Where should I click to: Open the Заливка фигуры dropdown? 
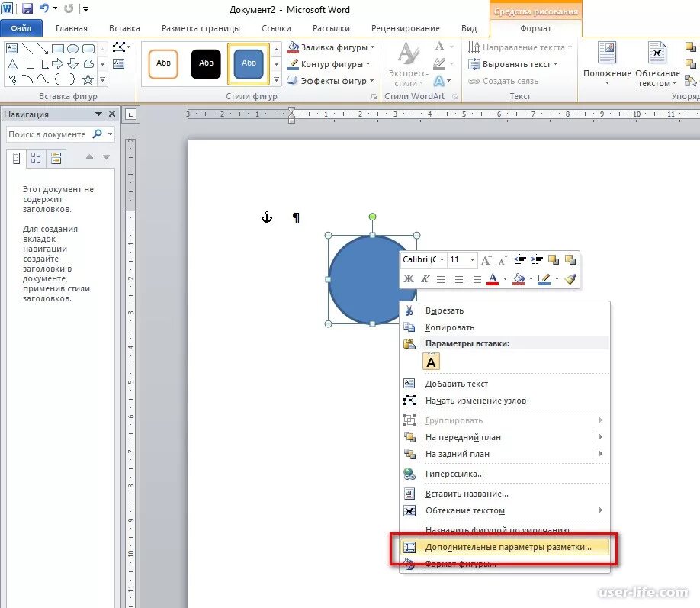coord(331,47)
